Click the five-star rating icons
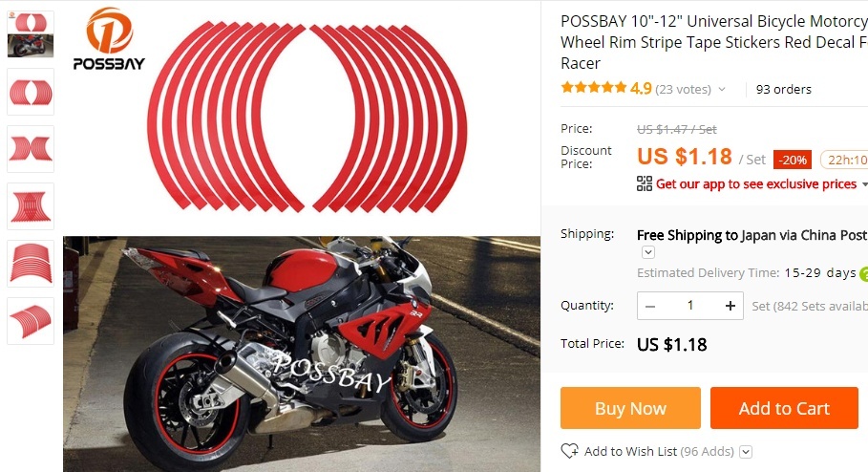This screenshot has height=472, width=868. coord(593,88)
